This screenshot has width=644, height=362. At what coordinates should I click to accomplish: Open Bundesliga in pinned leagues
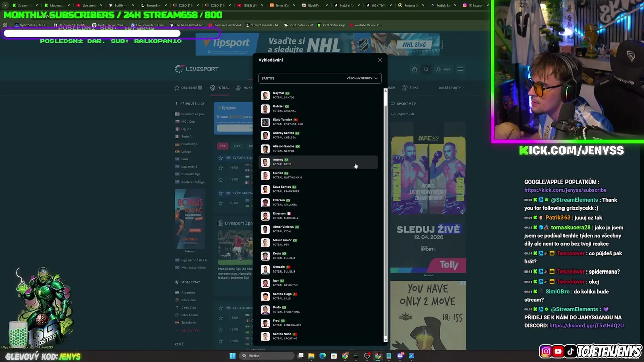tap(186, 144)
